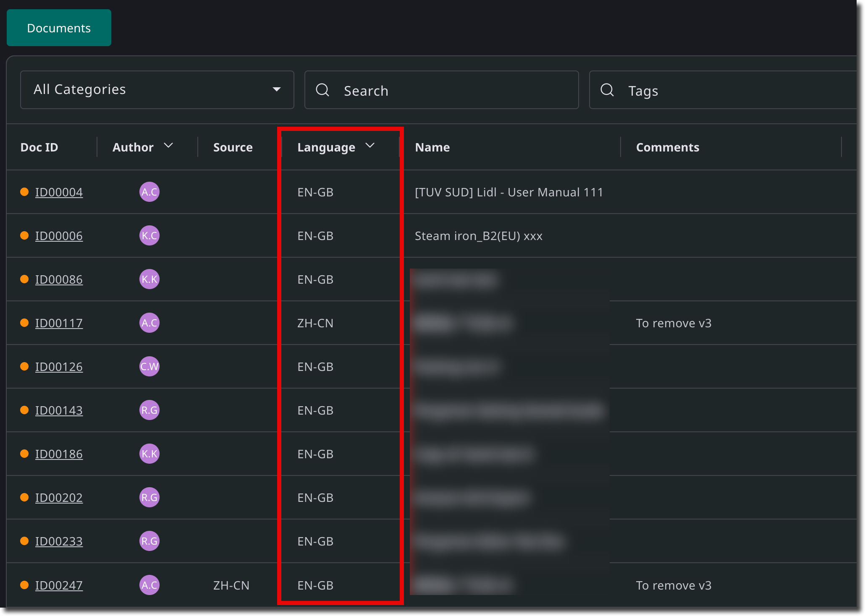Sort by the Doc ID column header
This screenshot has height=616, width=865.
pyautogui.click(x=39, y=147)
